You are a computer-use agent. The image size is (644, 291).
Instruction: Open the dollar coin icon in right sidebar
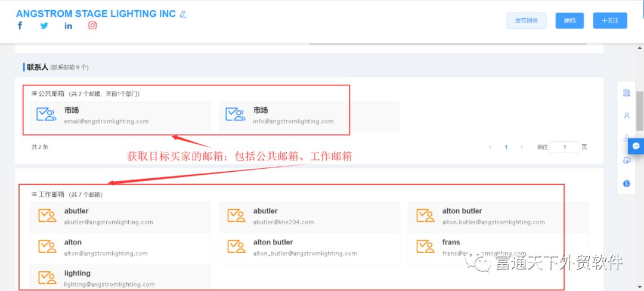pyautogui.click(x=626, y=184)
